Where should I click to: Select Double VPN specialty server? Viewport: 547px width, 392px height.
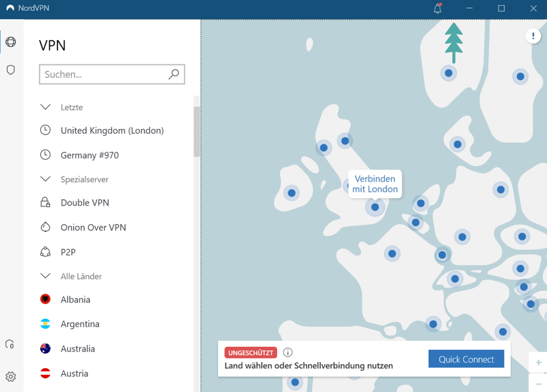[x=85, y=203]
